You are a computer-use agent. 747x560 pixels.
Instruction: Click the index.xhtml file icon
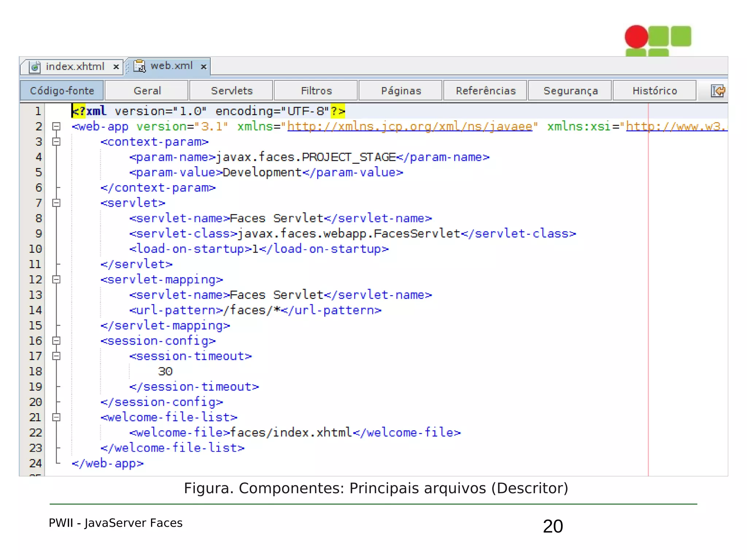point(35,67)
